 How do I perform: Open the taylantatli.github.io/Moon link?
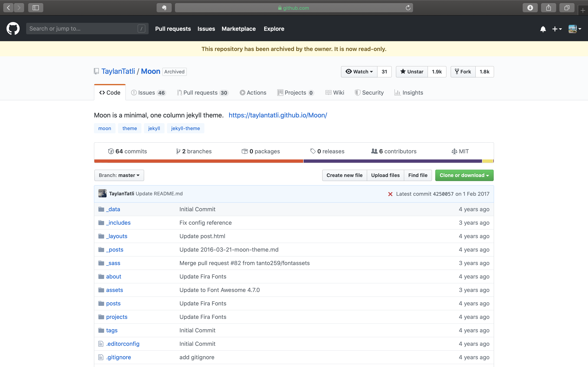tap(278, 115)
